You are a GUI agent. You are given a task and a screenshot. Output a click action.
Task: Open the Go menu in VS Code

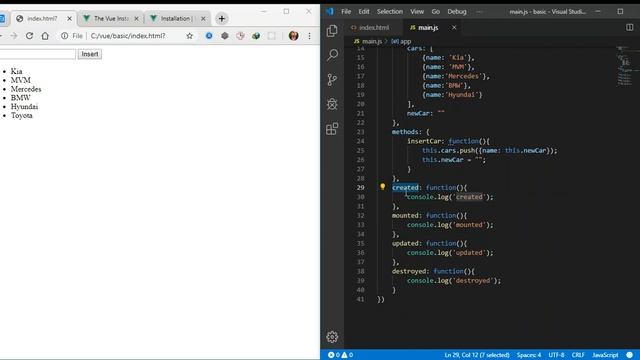(436, 11)
